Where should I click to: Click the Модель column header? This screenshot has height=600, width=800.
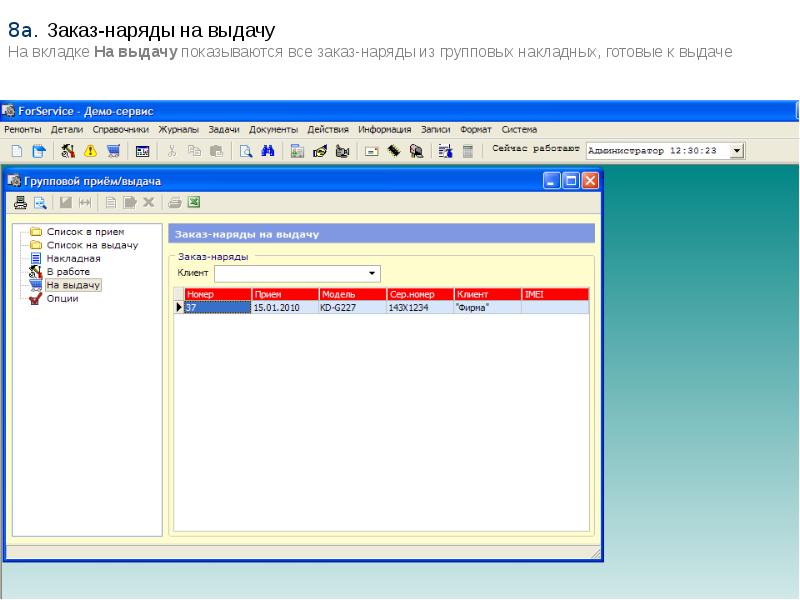coord(352,294)
